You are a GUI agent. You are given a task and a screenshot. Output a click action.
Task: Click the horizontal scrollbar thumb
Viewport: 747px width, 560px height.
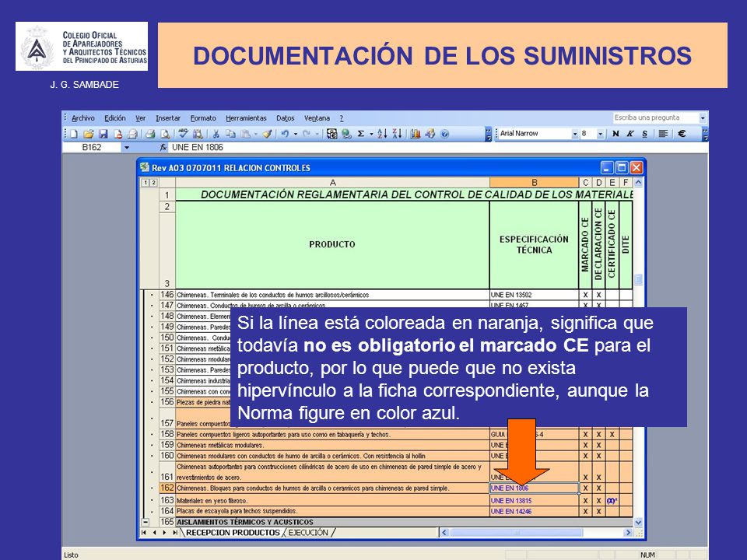coord(517,532)
